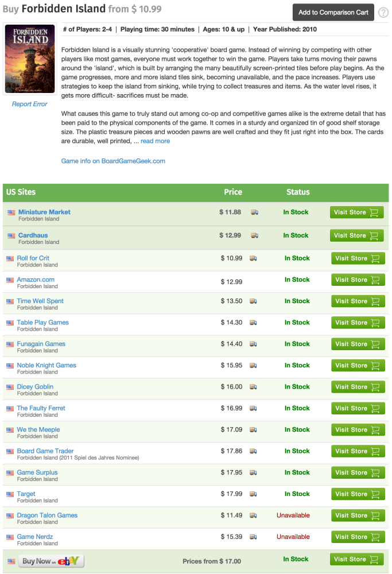Click the US flag icon beside Cardhaus
Image resolution: width=392 pixels, height=574 pixels.
[11, 236]
